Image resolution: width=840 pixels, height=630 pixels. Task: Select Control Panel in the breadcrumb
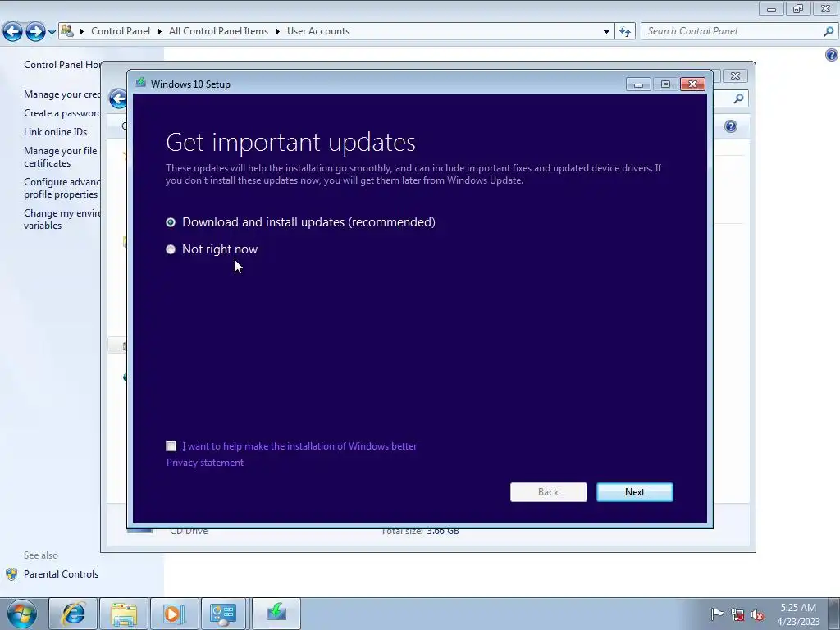(121, 31)
